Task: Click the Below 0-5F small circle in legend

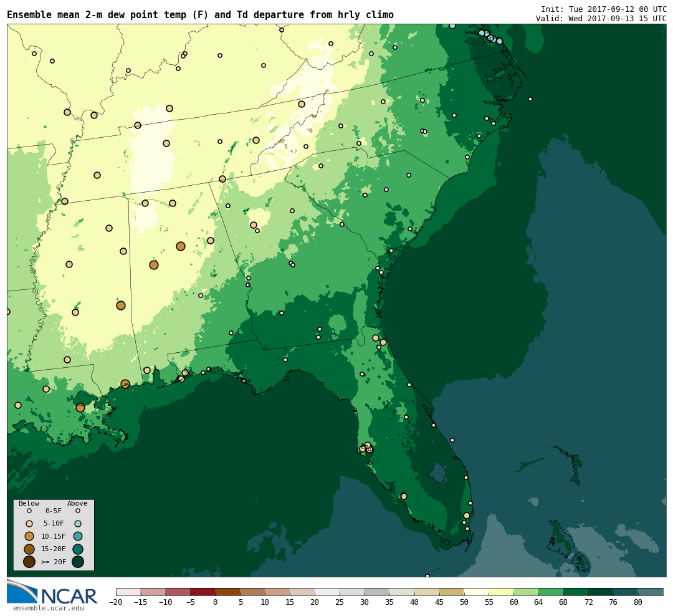Action: (x=29, y=511)
